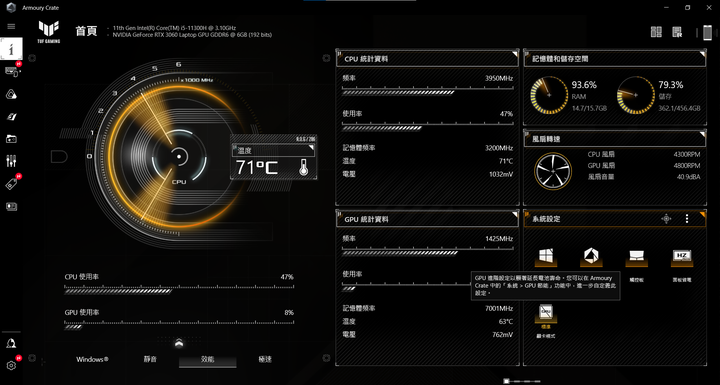Toggle the HZ panel power saver icon
The width and height of the screenshot is (720, 385).
click(x=682, y=258)
